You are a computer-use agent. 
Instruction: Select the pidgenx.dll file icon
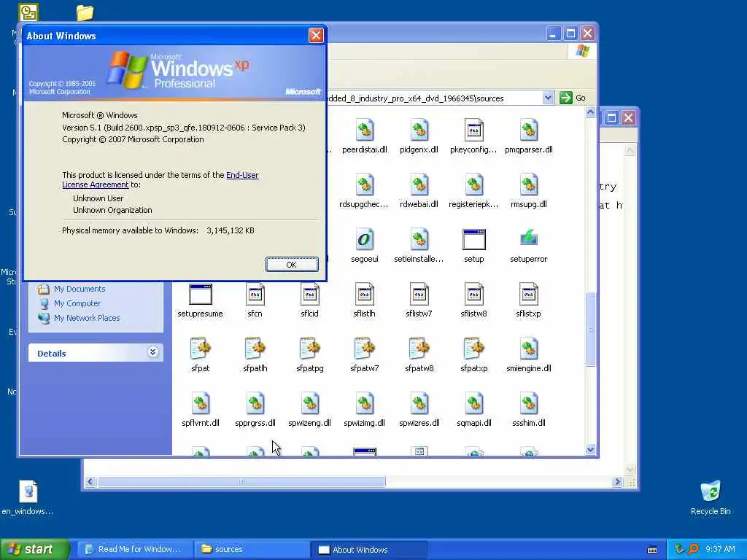pyautogui.click(x=419, y=130)
